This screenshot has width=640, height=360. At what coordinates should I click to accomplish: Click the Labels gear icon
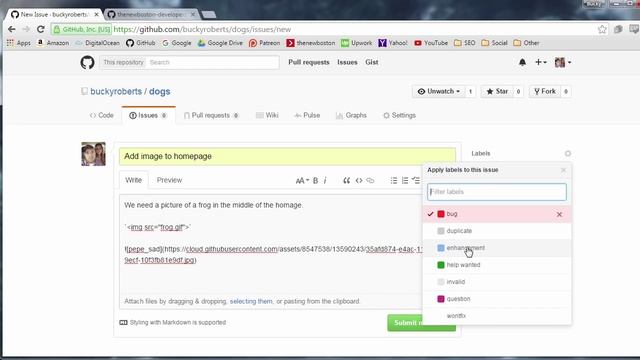click(x=568, y=153)
